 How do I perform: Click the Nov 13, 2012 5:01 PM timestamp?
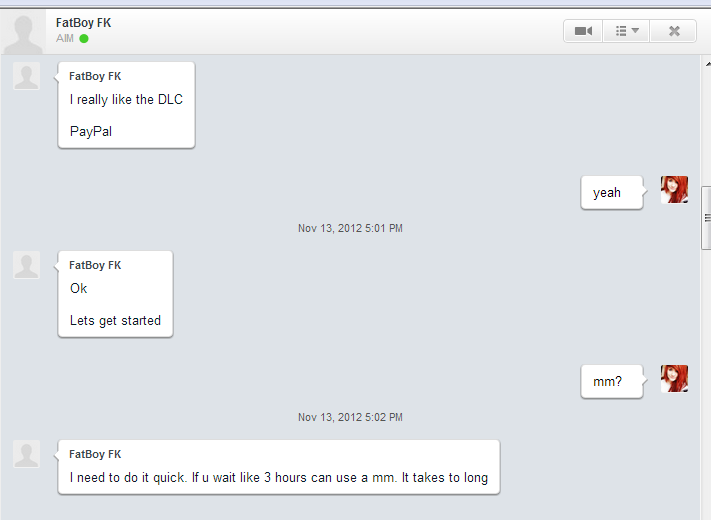tap(350, 228)
